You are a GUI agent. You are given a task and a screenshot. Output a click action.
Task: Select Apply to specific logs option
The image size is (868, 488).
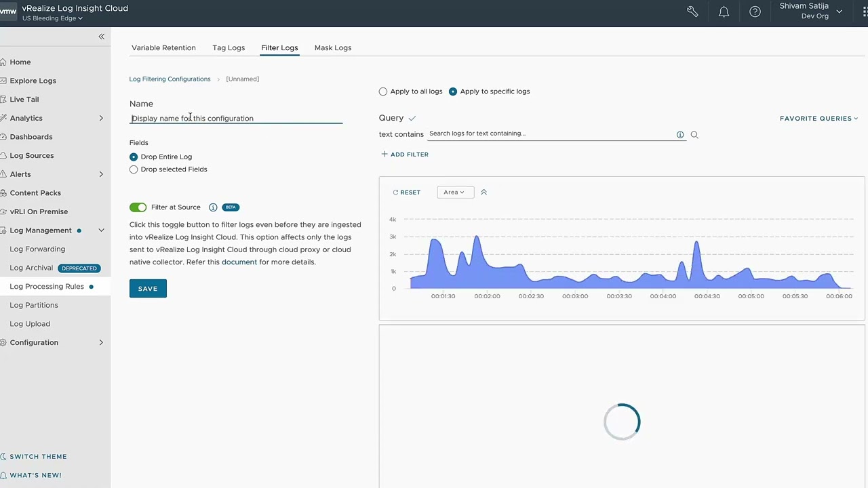coord(453,91)
